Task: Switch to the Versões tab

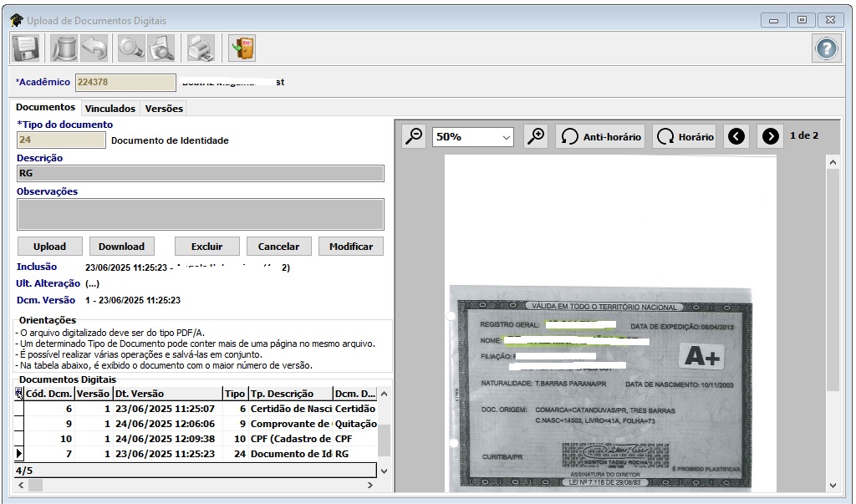Action: click(163, 109)
